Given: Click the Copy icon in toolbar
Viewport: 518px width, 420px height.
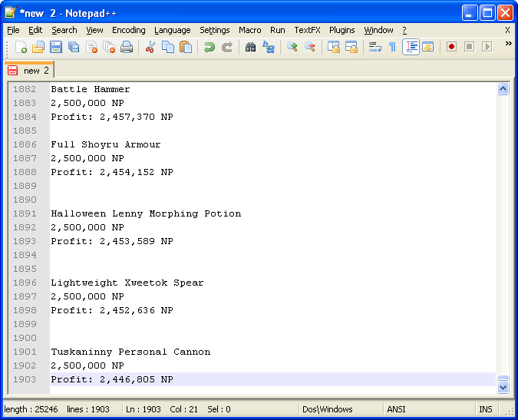Looking at the screenshot, I should click(168, 47).
